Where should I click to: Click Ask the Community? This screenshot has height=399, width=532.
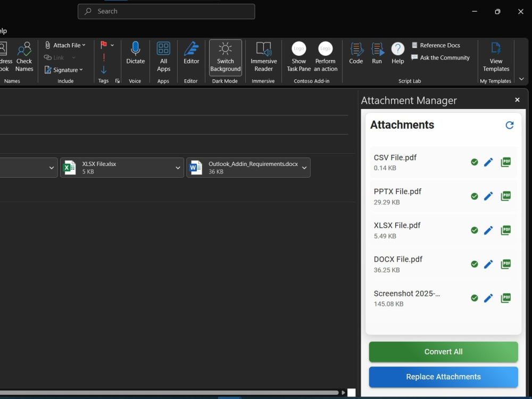click(440, 57)
